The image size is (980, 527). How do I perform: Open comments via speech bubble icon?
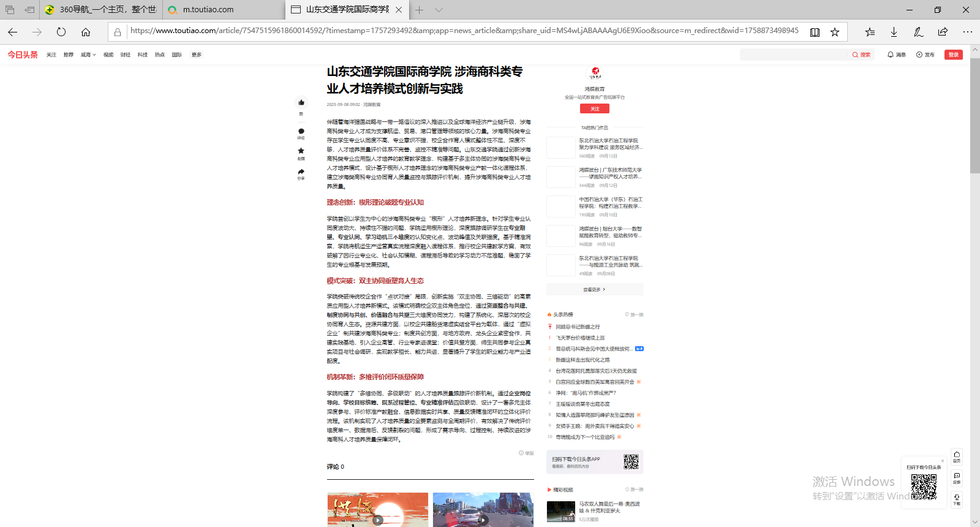point(301,131)
